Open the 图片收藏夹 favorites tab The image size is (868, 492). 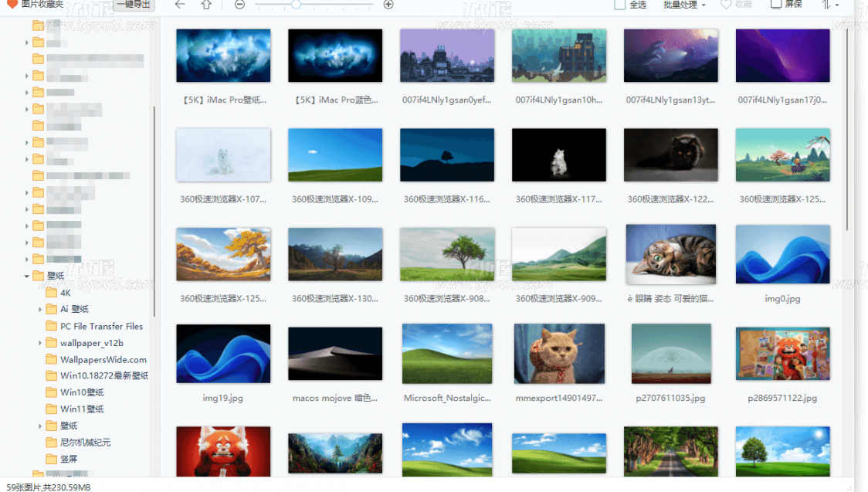(x=36, y=5)
